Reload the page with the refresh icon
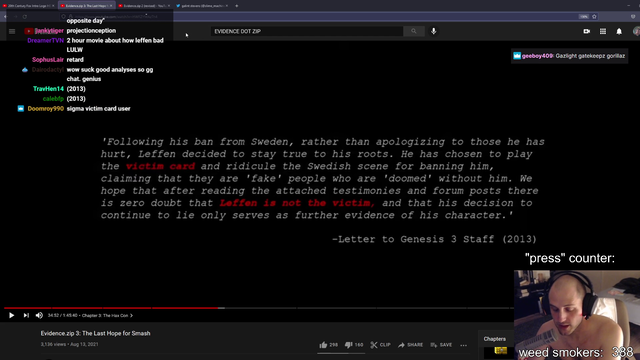The width and height of the screenshot is (640, 360). tap(25, 17)
